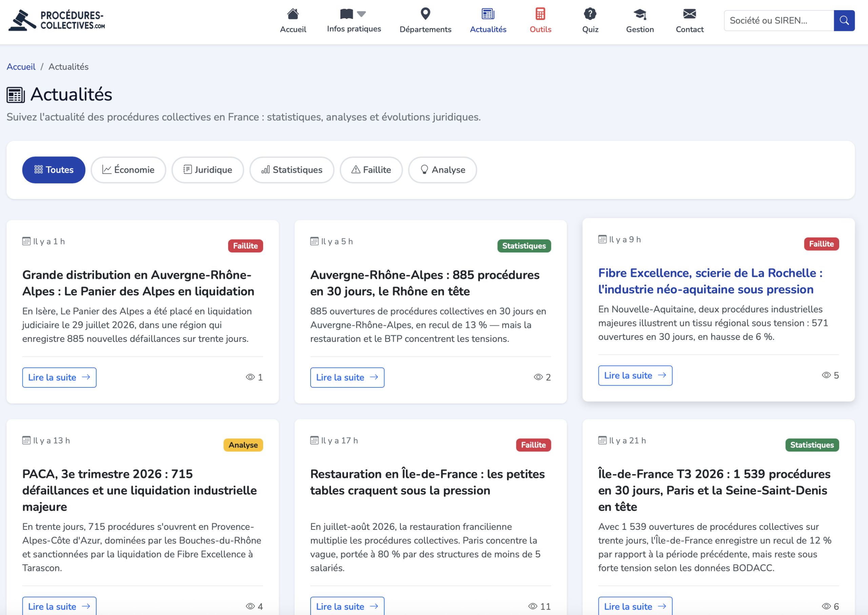Click Lire la suite on Fibre Excellence card
Viewport: 868px width, 615px height.
635,376
